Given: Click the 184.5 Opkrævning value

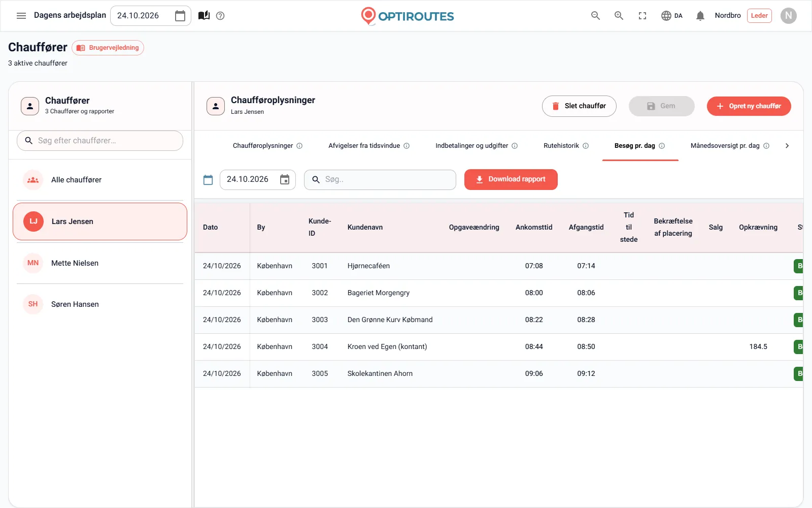Looking at the screenshot, I should pyautogui.click(x=758, y=347).
